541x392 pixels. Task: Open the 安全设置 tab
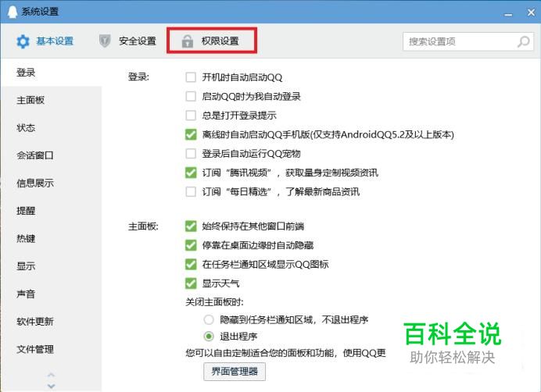coord(127,41)
